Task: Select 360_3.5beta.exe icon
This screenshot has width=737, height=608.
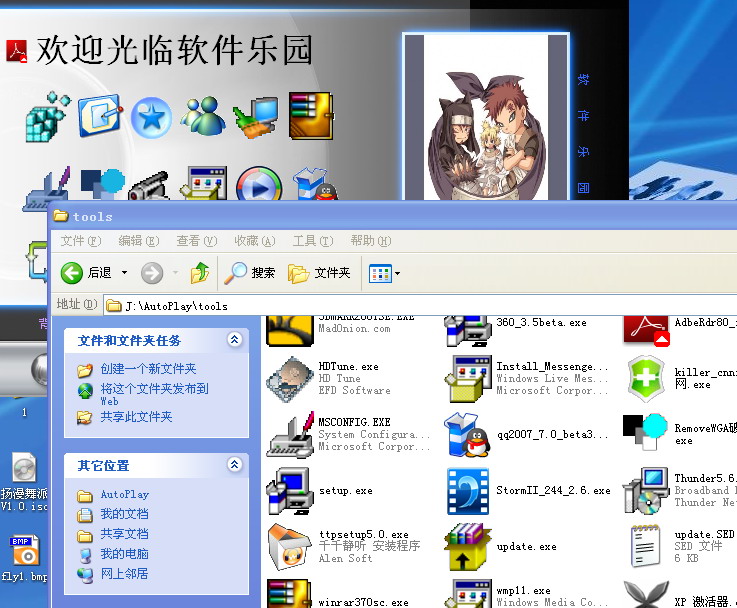Action: [468, 331]
